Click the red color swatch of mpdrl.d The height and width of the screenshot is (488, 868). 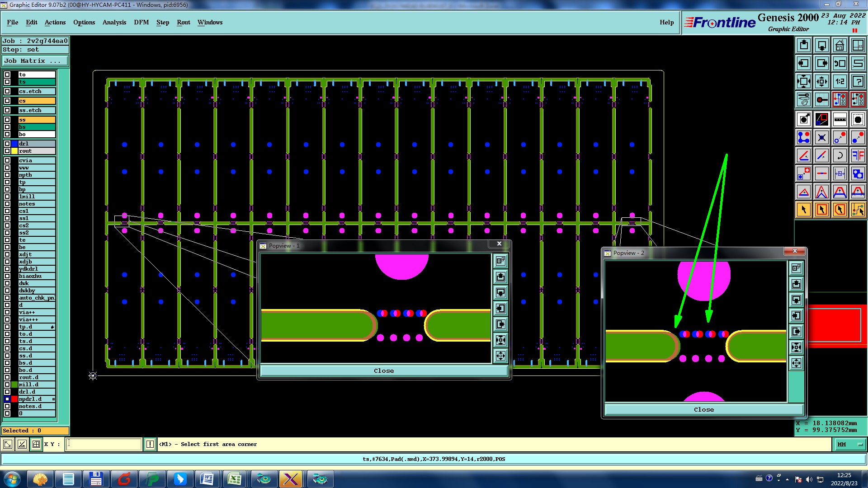(x=14, y=399)
